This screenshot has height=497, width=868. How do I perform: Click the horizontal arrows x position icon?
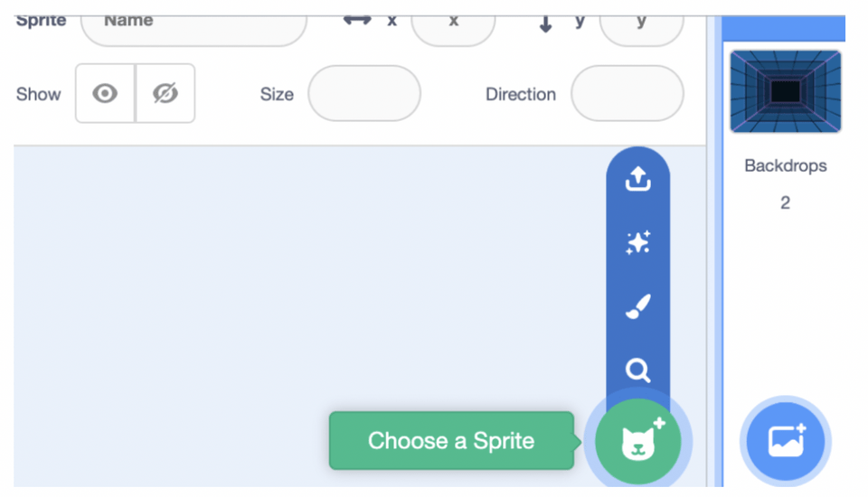(x=357, y=21)
